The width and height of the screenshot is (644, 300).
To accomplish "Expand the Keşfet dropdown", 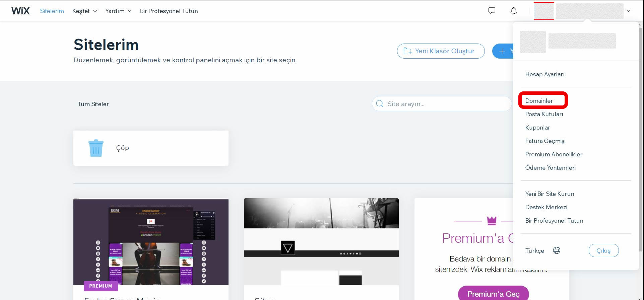I will pos(84,11).
